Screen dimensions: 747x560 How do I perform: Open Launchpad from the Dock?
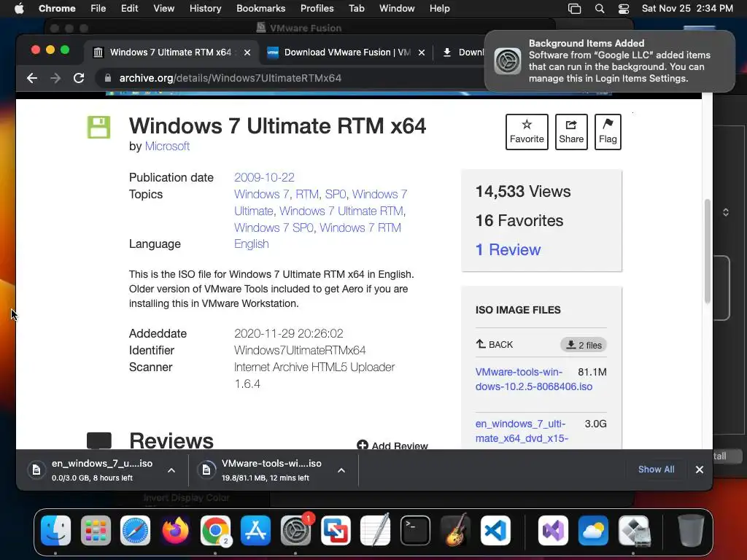[x=96, y=531]
